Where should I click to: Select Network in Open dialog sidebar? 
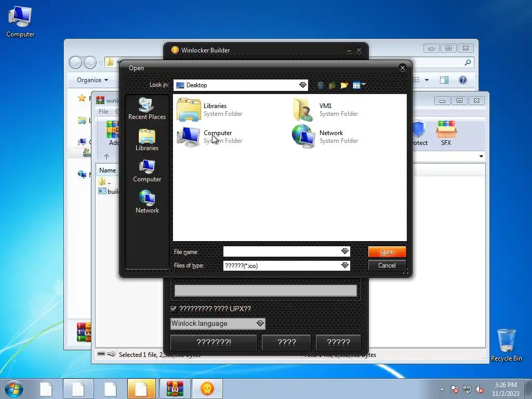[x=147, y=202]
